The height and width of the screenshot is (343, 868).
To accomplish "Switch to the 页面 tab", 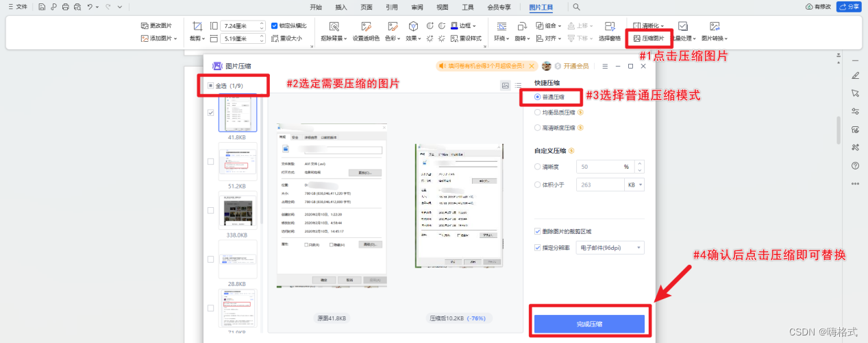I will pos(367,7).
